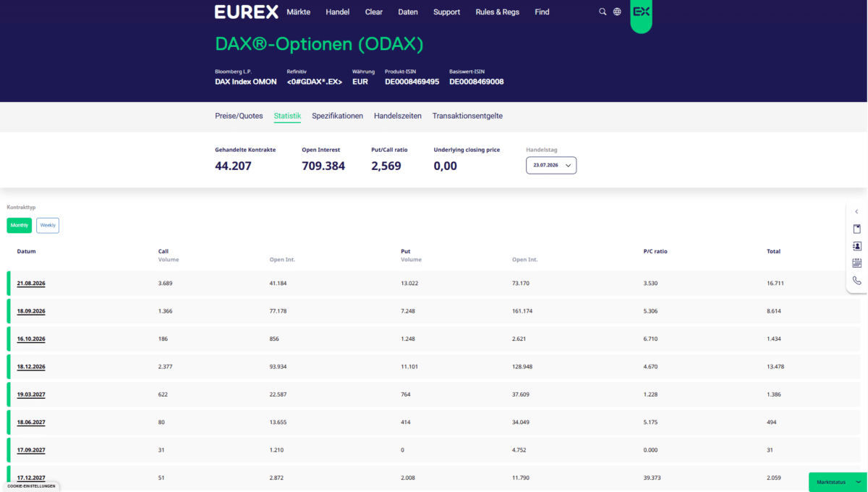Open the phone icon in sidebar
Image resolution: width=868 pixels, height=492 pixels.
(857, 281)
